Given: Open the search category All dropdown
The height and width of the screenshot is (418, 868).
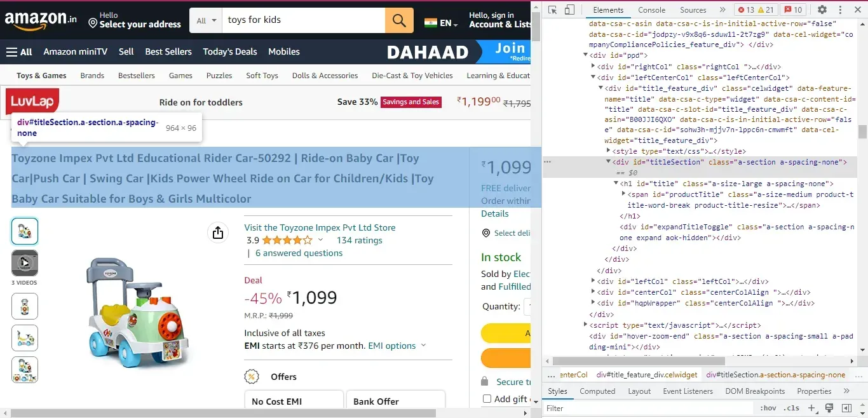Looking at the screenshot, I should 206,20.
